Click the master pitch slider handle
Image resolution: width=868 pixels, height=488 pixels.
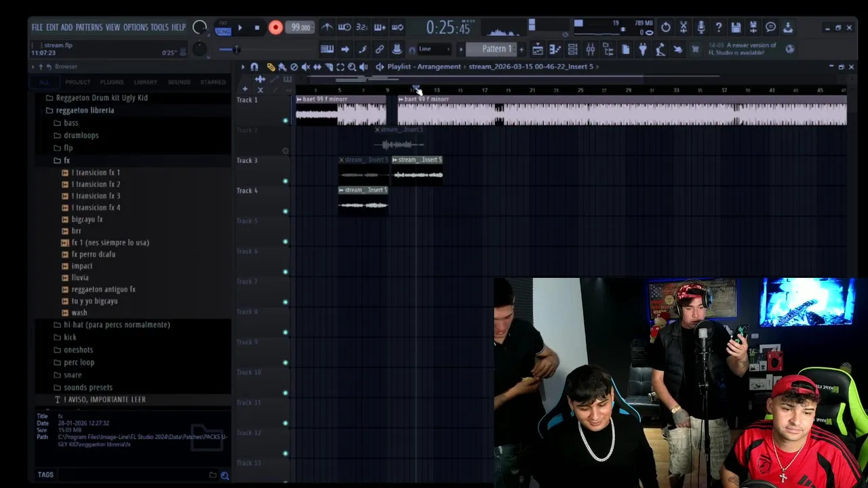coord(235,49)
